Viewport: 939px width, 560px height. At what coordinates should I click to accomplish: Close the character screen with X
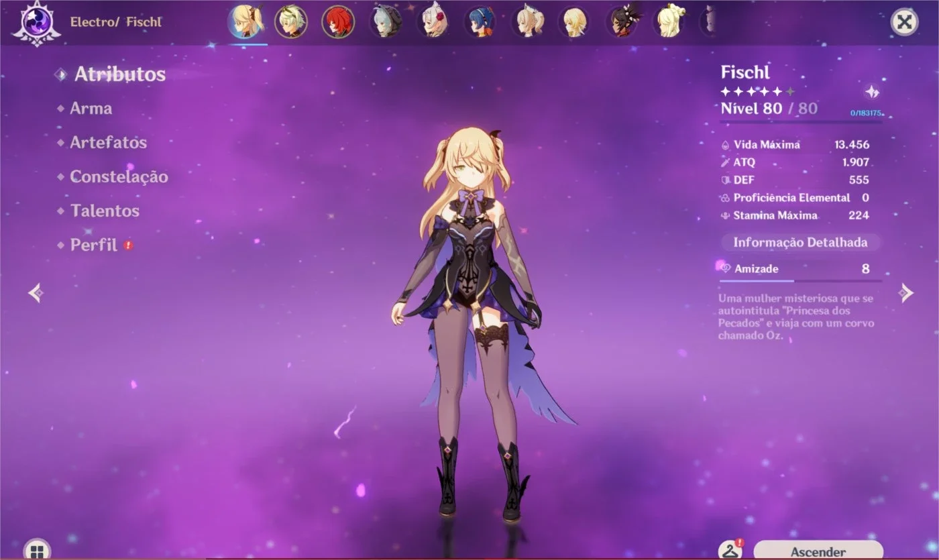click(x=904, y=22)
